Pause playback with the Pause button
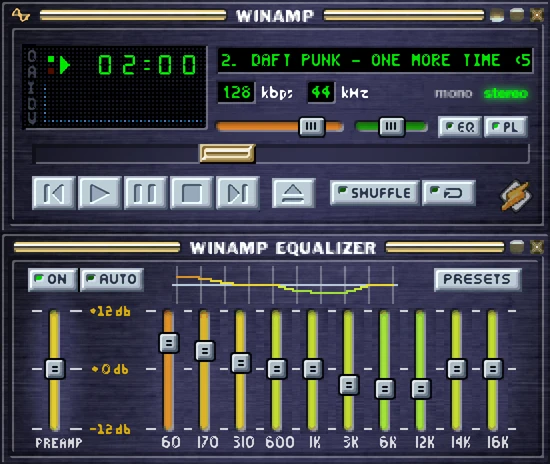550x464 pixels. 145,193
